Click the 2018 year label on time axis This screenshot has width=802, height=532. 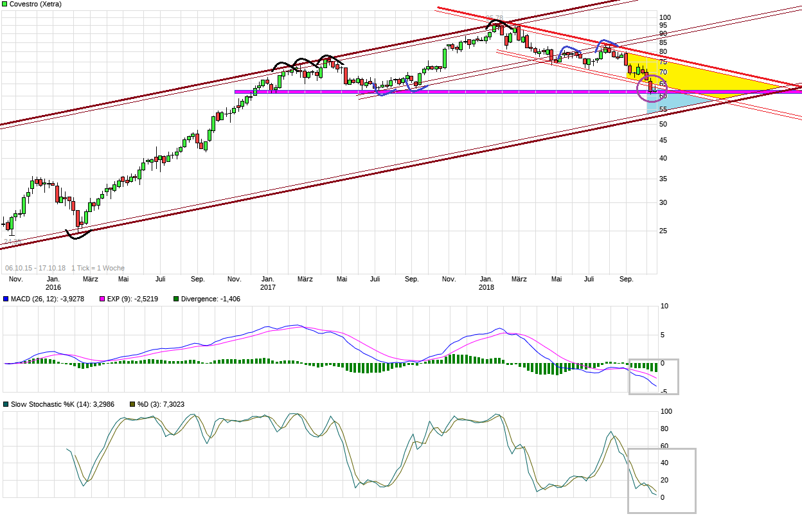486,287
